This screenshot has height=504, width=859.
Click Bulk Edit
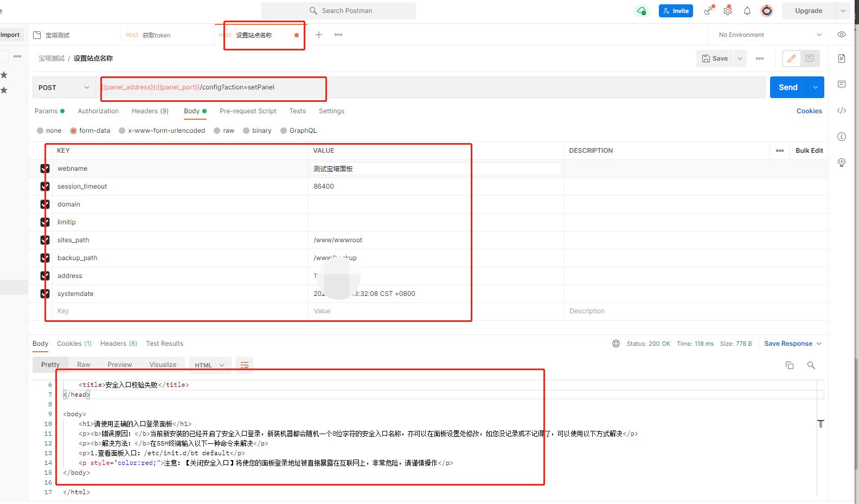[809, 151]
